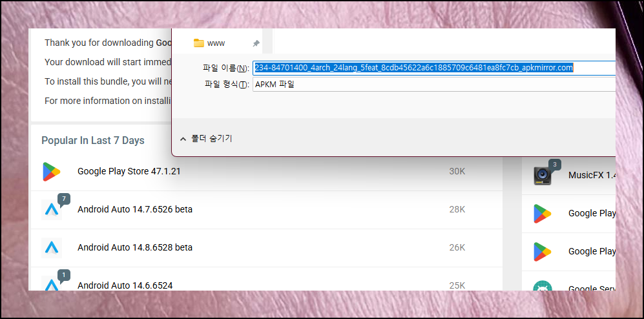
Task: Open the 7 comments bubble on Android Auto
Action: point(64,199)
